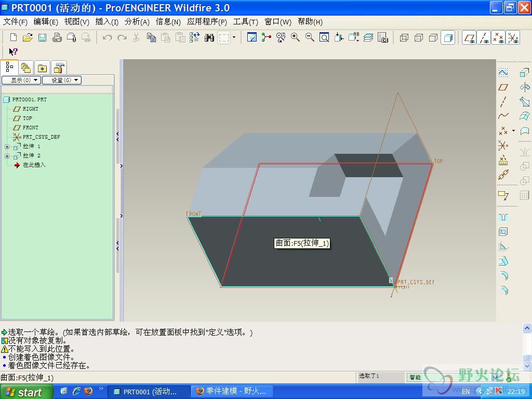
Task: Select the Datum Curve tool
Action: point(503,116)
